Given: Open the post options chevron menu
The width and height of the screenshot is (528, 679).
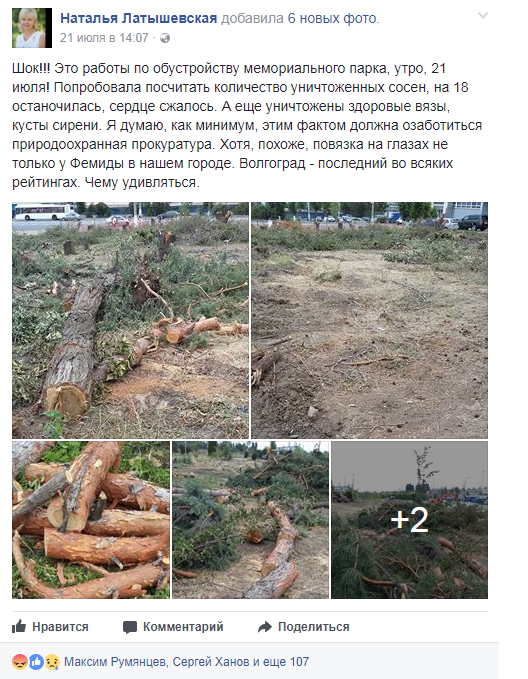Looking at the screenshot, I should 483,16.
